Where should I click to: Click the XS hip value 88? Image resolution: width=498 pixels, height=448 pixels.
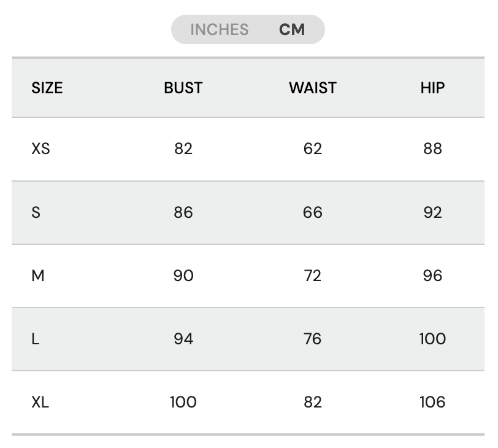click(432, 149)
